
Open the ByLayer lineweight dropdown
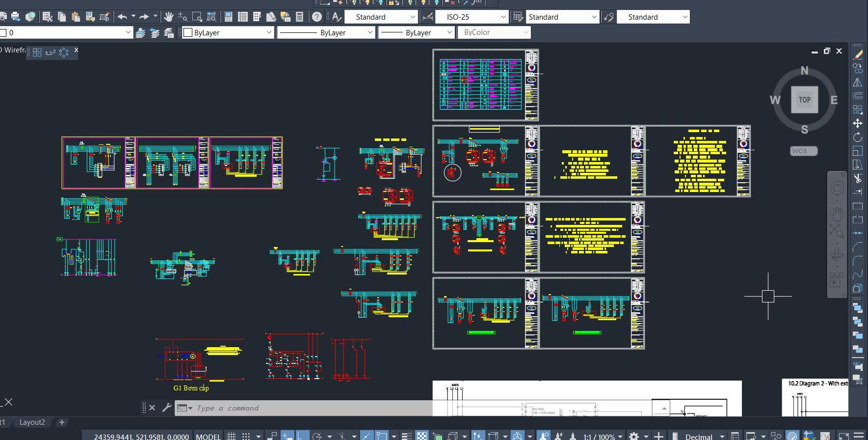pos(416,33)
